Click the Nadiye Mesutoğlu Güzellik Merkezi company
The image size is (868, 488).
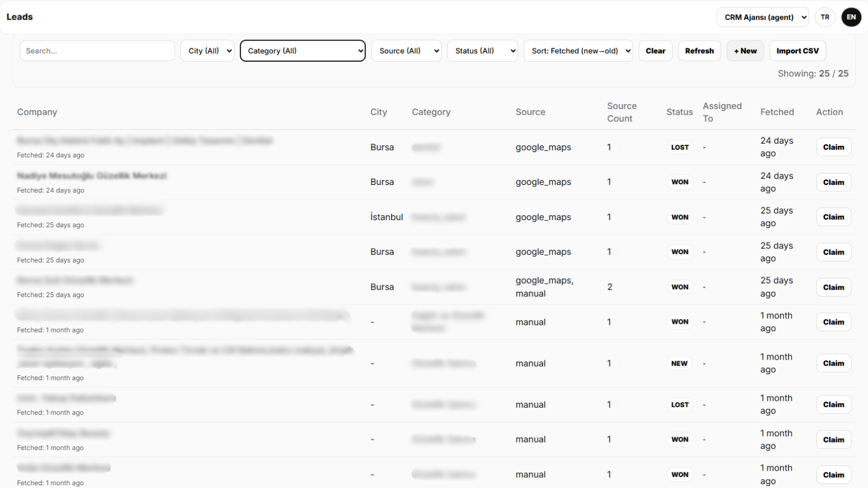click(92, 176)
